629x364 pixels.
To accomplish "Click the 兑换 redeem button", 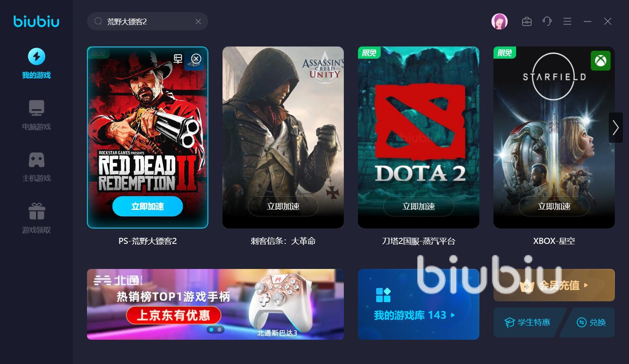I will [591, 322].
